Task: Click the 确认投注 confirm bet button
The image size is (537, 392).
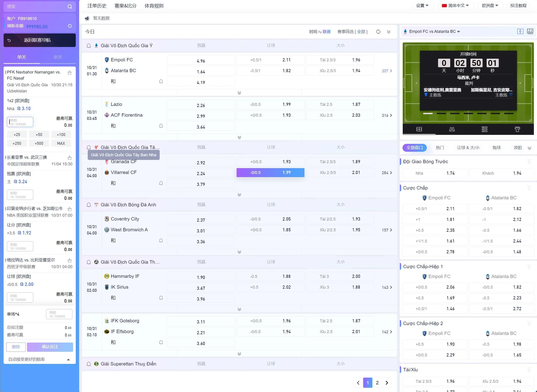Action: pyautogui.click(x=50, y=347)
